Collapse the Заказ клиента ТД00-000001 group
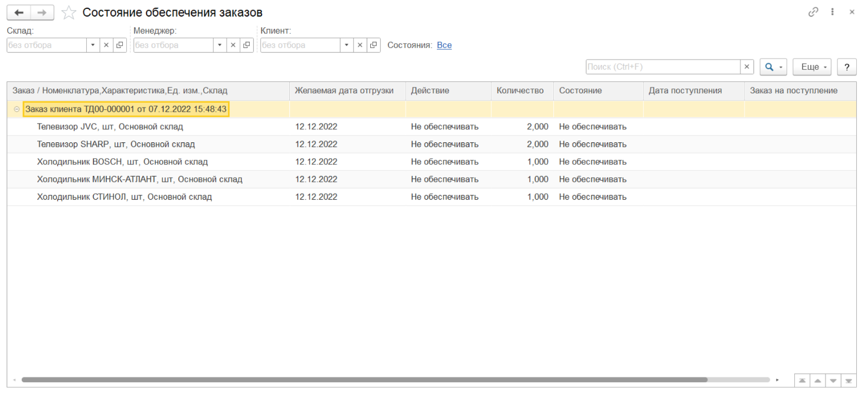The height and width of the screenshot is (394, 868). pos(16,109)
